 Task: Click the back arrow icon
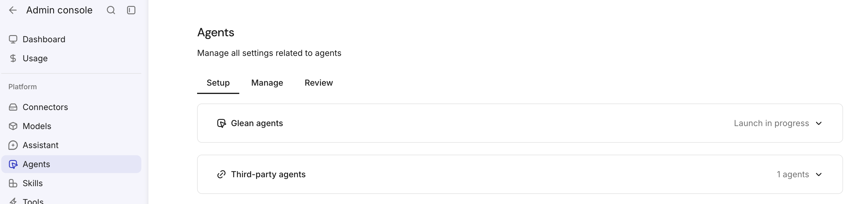(13, 10)
